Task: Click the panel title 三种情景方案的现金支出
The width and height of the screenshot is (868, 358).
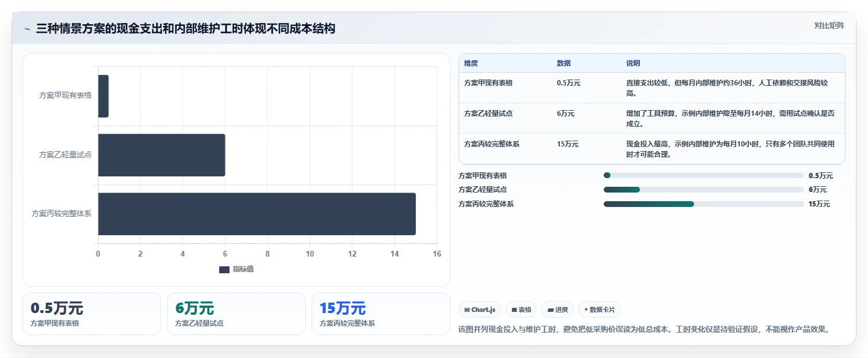Action: [185, 28]
